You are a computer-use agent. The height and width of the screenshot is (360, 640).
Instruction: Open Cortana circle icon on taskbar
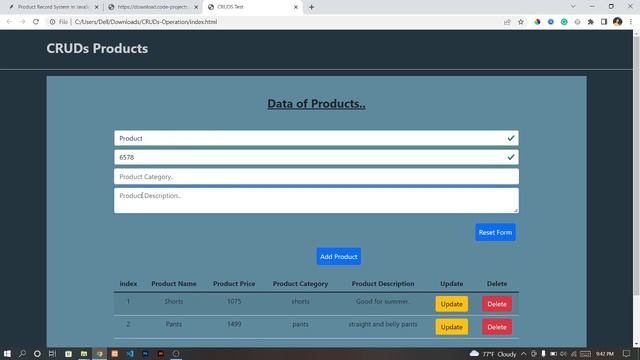[x=37, y=353]
